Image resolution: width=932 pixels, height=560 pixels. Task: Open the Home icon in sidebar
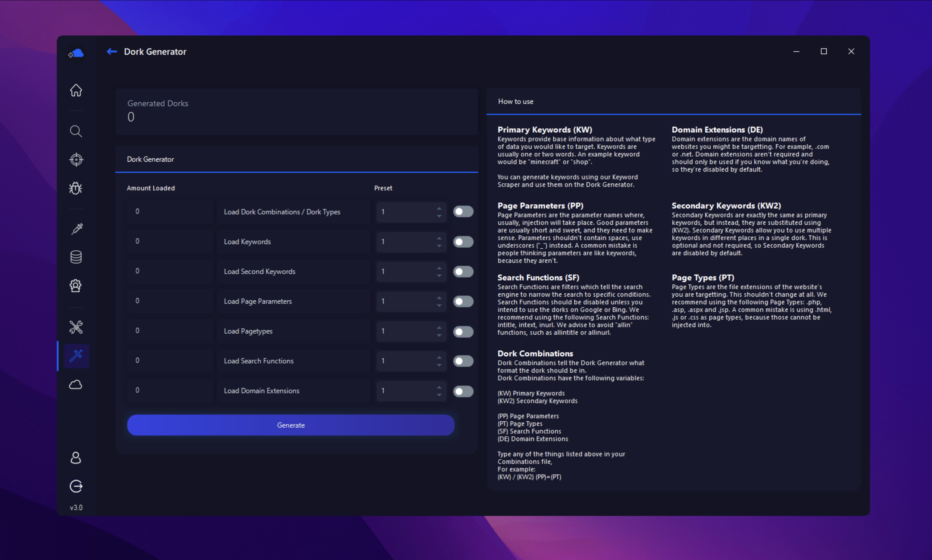point(76,90)
